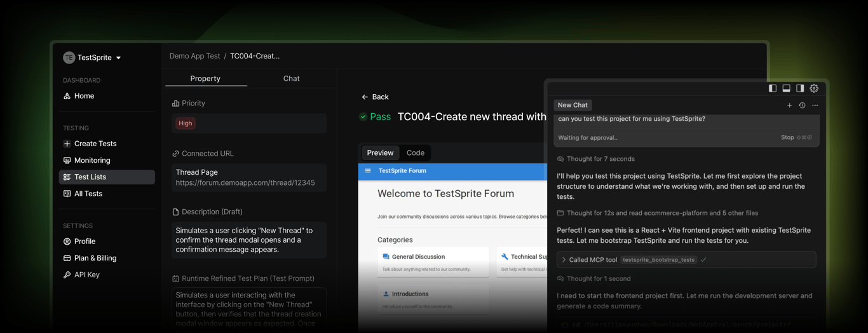This screenshot has height=333, width=868.
Task: Switch to the Property tab
Action: 205,78
